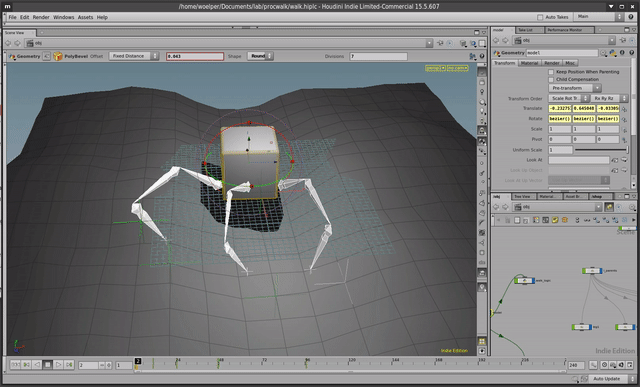Select the Transform parameter tab
This screenshot has height=387, width=640.
tap(504, 63)
